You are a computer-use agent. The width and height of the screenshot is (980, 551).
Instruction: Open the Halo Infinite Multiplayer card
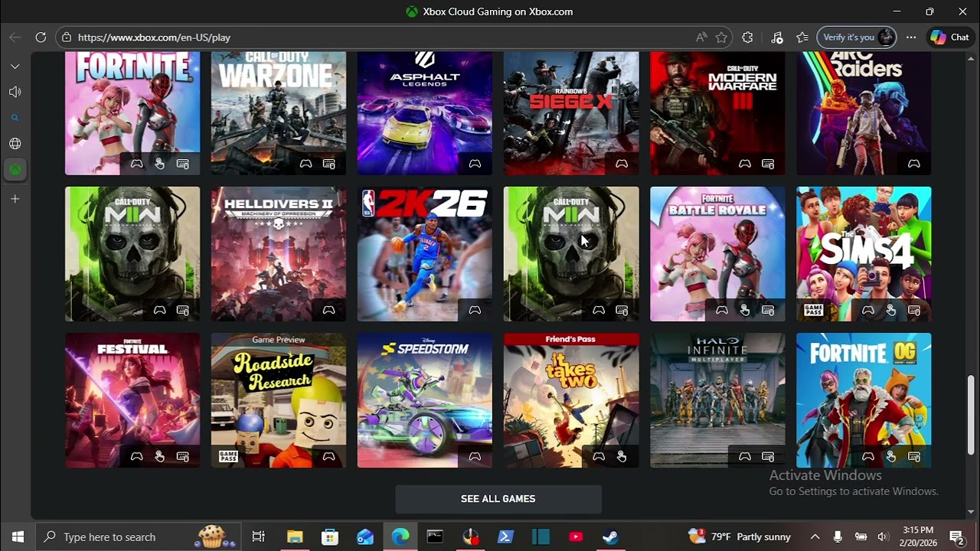click(x=717, y=400)
